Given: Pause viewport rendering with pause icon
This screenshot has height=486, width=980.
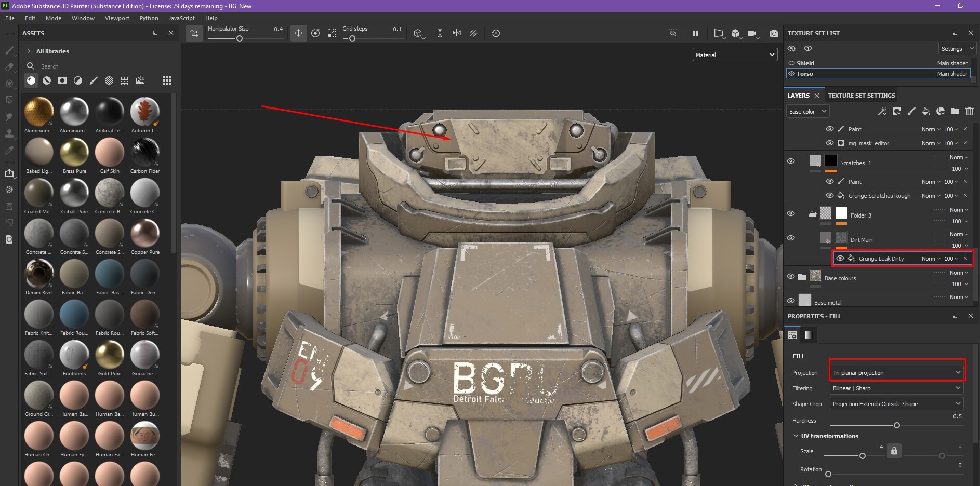Looking at the screenshot, I should [x=695, y=33].
